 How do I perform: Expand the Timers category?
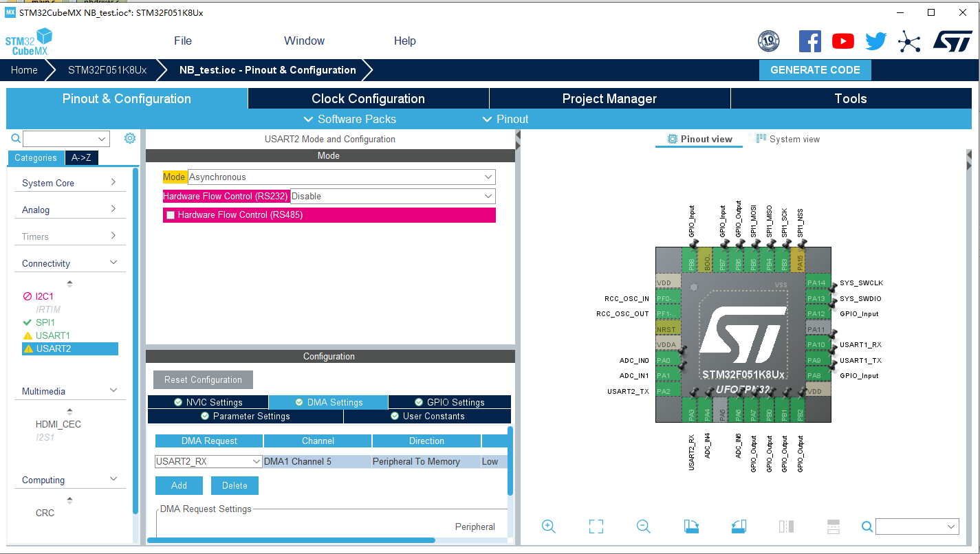tap(70, 236)
